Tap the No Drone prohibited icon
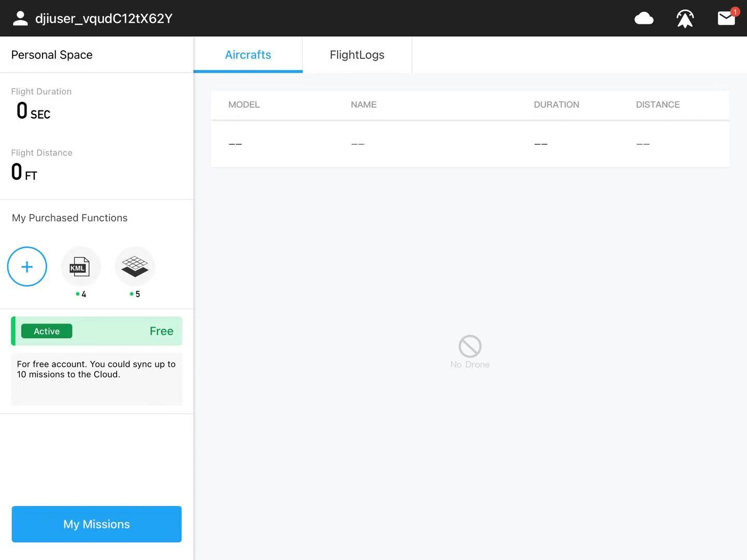The image size is (747, 560). 470,346
